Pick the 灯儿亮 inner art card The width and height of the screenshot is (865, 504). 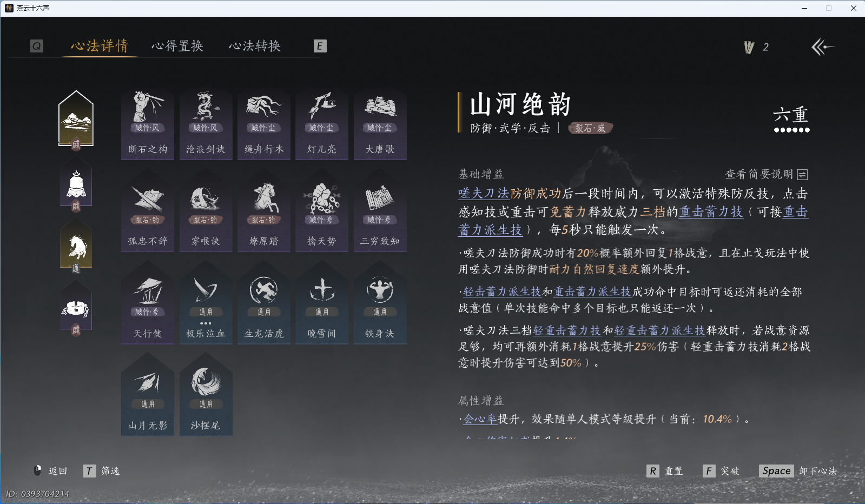click(x=322, y=124)
